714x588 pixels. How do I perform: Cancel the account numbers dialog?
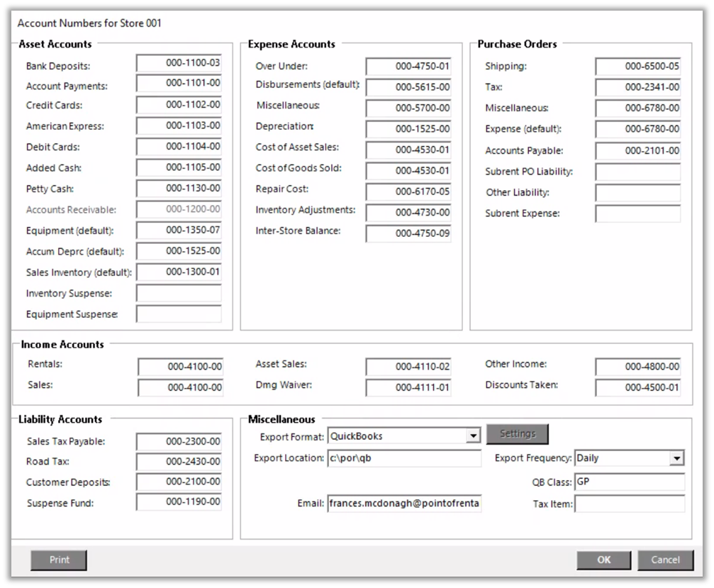(665, 560)
